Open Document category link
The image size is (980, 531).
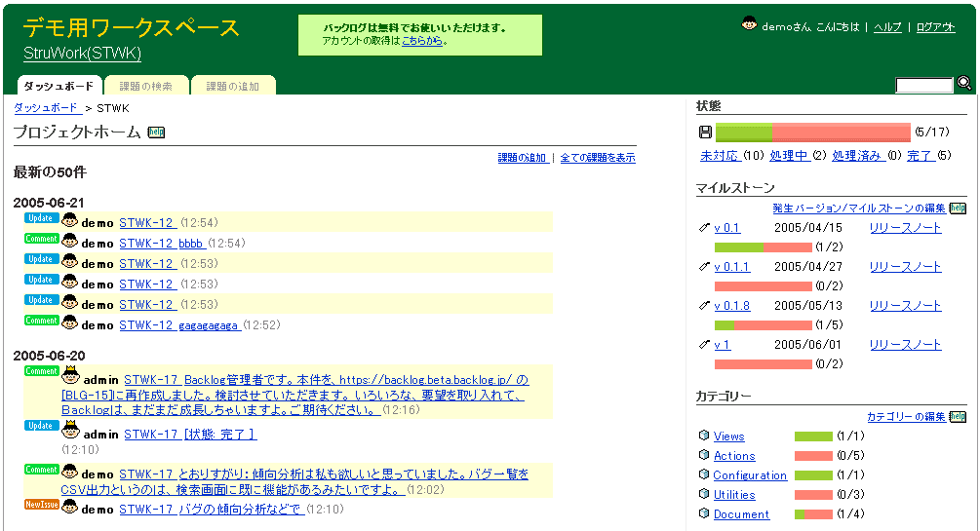741,514
